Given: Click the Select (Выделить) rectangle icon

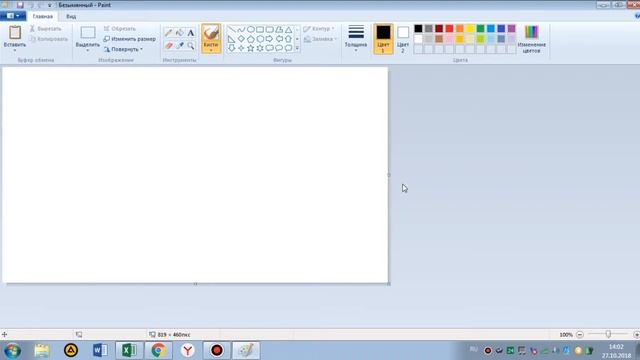Looking at the screenshot, I should pyautogui.click(x=88, y=33).
